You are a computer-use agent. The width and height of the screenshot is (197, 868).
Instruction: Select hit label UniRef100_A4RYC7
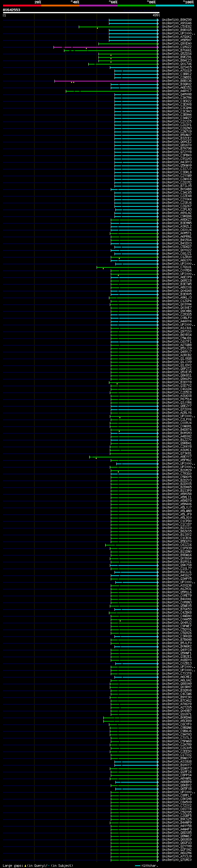click(177, 91)
